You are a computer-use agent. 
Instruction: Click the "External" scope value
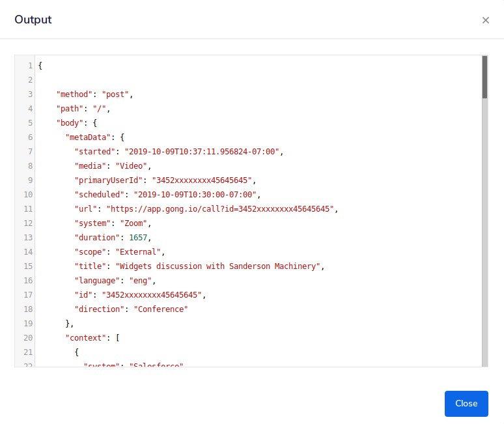pos(140,252)
